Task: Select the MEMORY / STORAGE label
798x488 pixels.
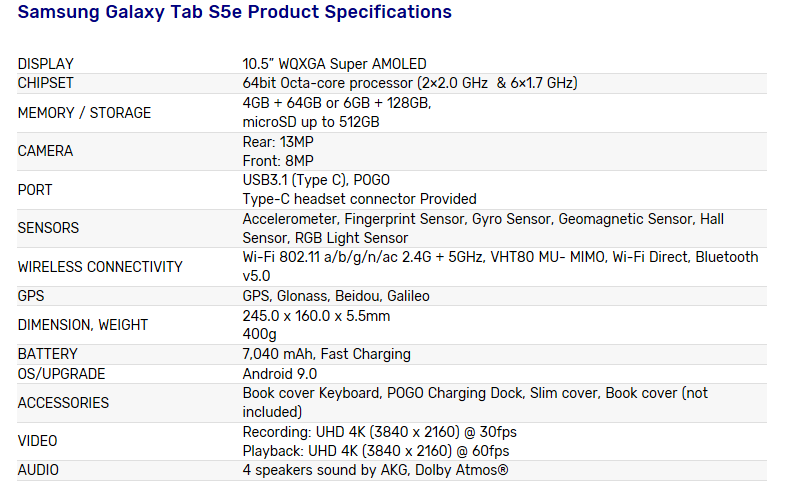Action: click(84, 113)
